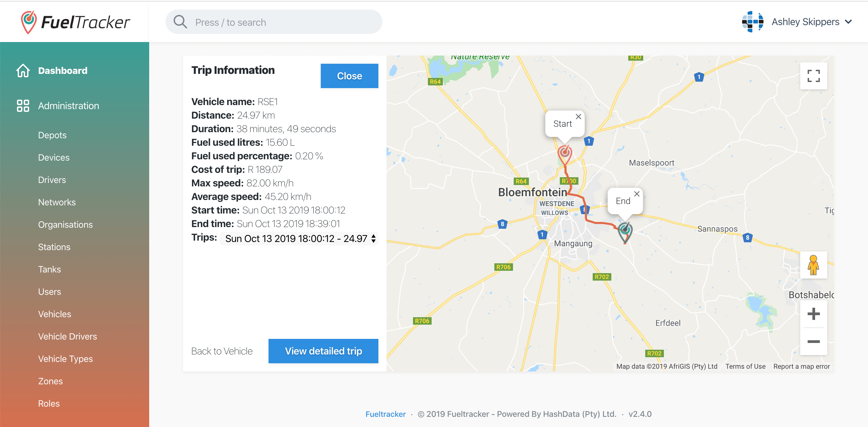Dismiss the End info window popup
The image size is (868, 427).
coord(637,194)
